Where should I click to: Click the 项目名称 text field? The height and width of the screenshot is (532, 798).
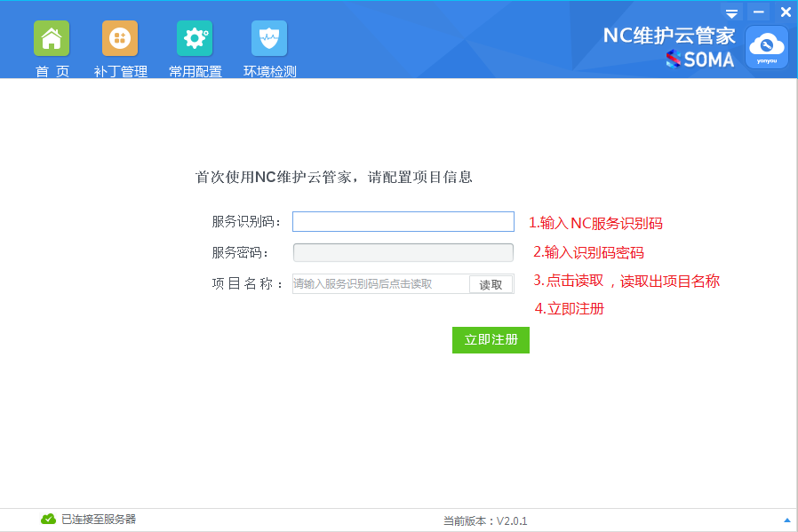click(x=380, y=284)
